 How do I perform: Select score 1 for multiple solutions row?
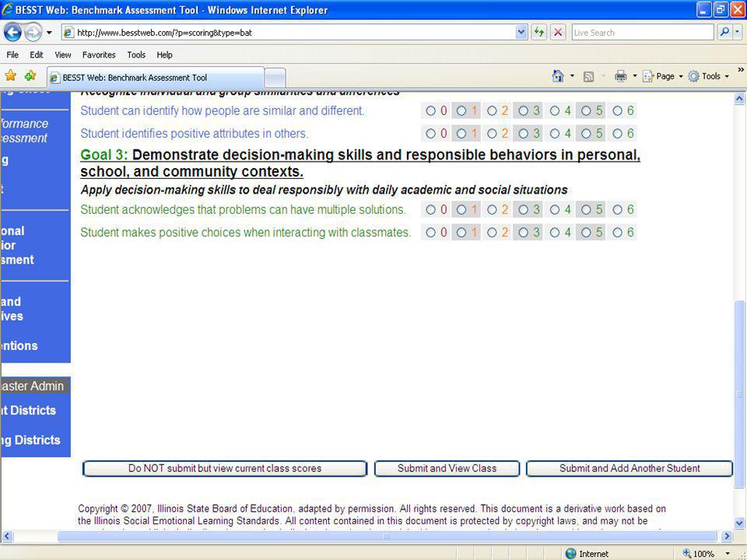point(461,209)
